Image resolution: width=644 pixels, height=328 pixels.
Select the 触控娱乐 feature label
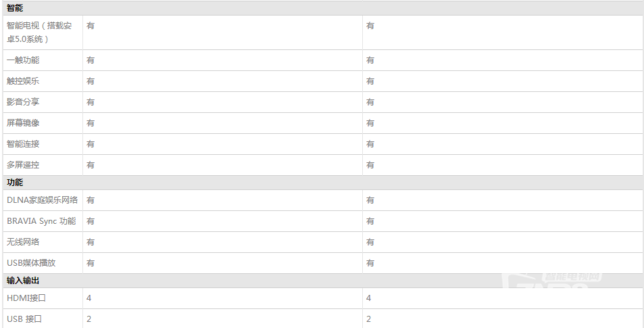23,81
